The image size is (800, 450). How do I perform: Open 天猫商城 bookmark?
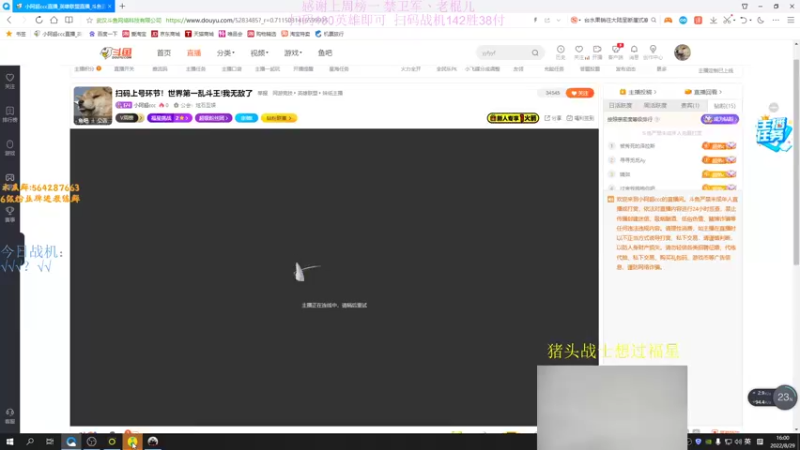(x=199, y=34)
